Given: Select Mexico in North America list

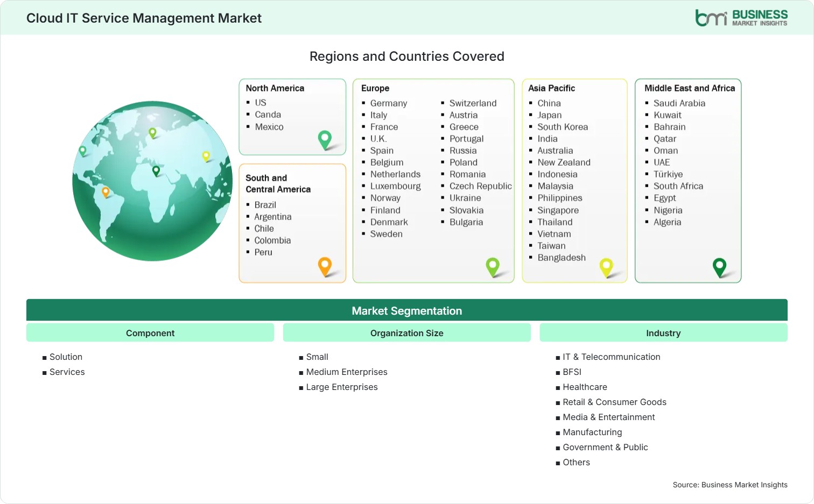Looking at the screenshot, I should point(269,127).
